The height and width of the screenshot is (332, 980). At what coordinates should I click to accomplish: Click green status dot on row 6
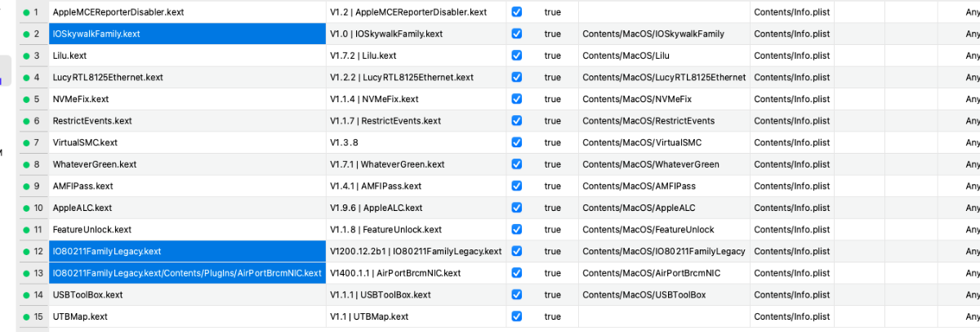coord(27,121)
